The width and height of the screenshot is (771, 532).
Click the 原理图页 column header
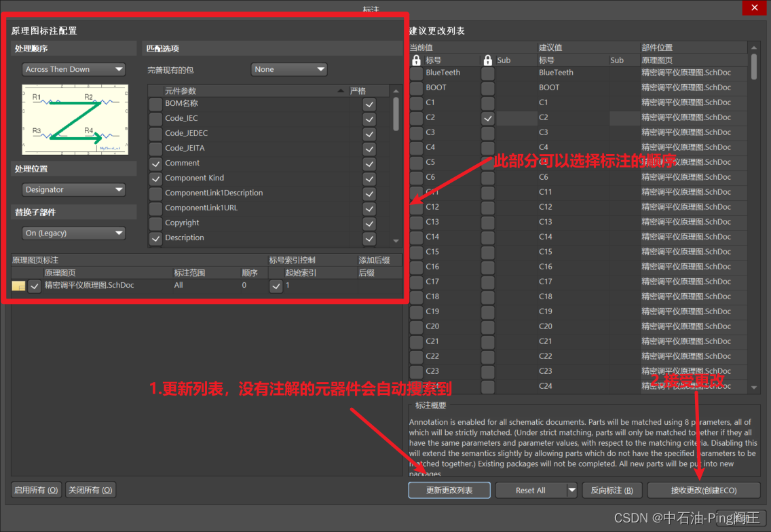pyautogui.click(x=60, y=273)
